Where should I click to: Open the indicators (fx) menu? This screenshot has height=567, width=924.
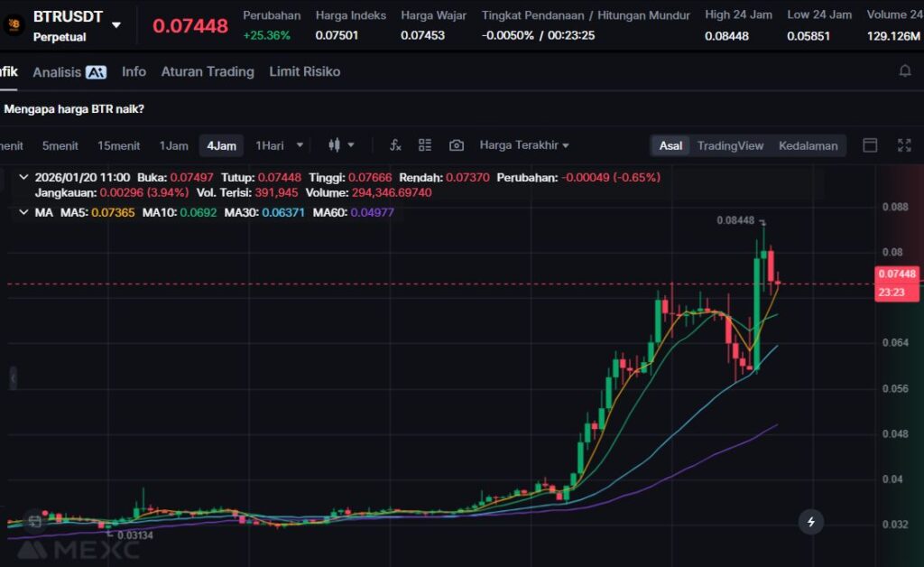[394, 145]
